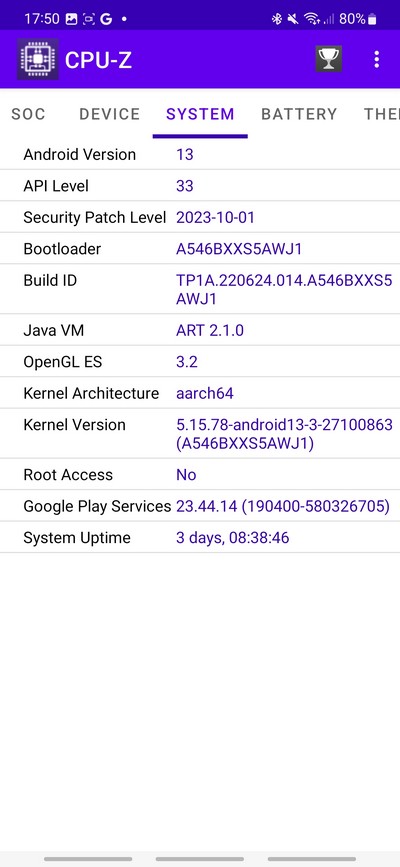Viewport: 400px width, 867px height.
Task: Tap the battery indicator icon
Action: tap(372, 19)
